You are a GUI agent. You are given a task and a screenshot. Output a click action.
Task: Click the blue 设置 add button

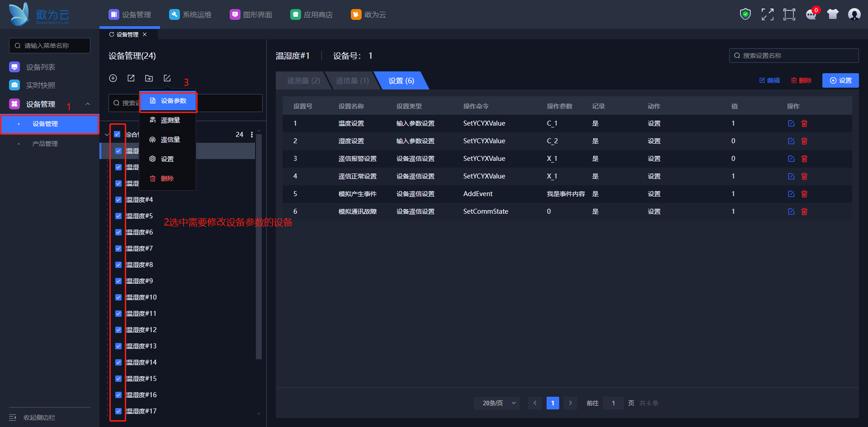coord(840,80)
